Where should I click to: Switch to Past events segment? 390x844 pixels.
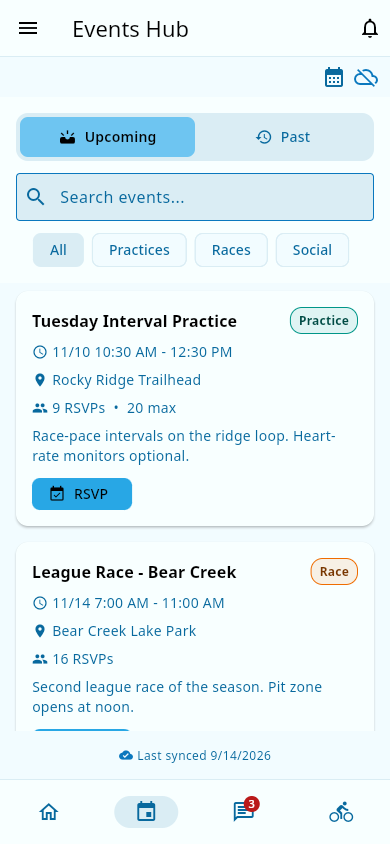283,137
